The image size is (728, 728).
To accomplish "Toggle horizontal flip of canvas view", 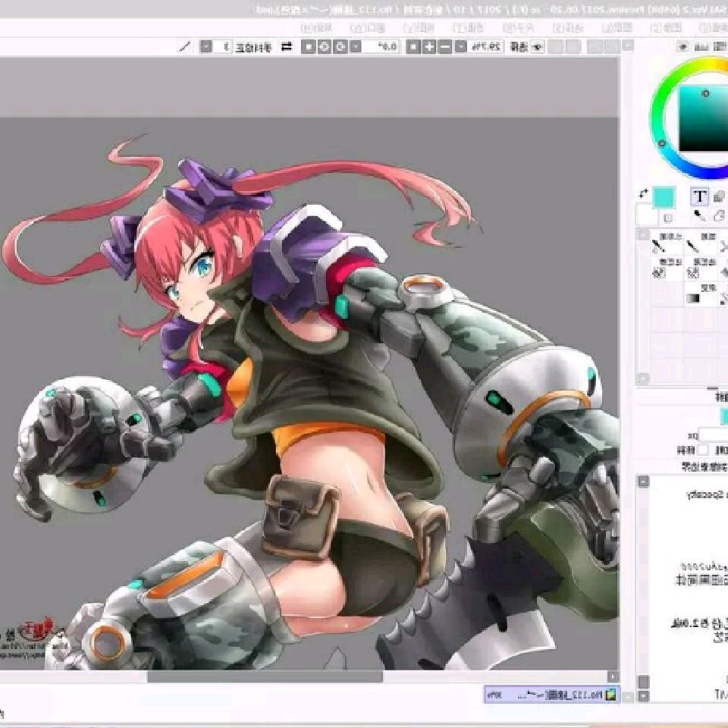I will (287, 47).
